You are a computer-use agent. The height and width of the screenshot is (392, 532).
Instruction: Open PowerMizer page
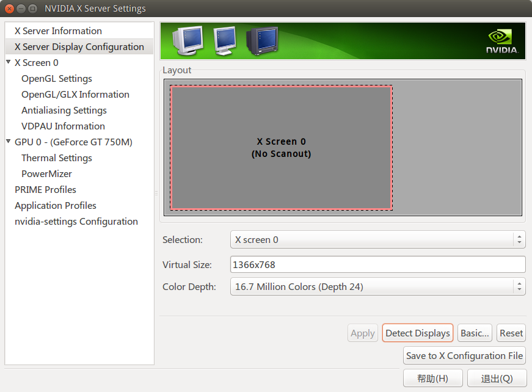click(46, 174)
